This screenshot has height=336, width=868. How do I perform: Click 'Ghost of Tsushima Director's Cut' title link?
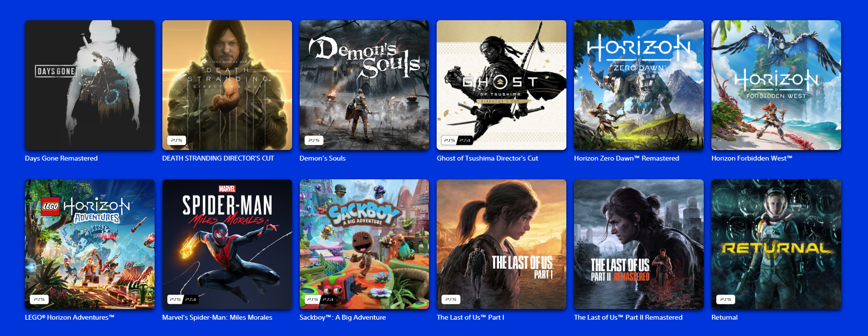[x=487, y=158]
